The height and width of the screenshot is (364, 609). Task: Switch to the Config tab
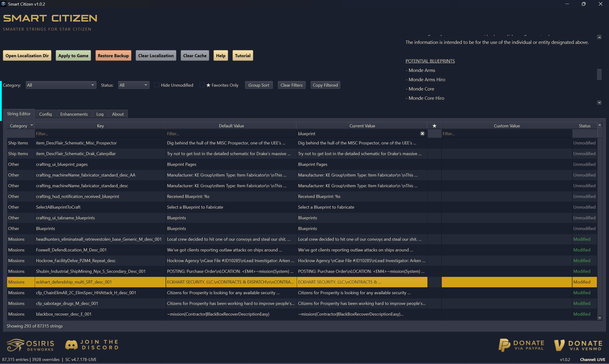point(45,114)
